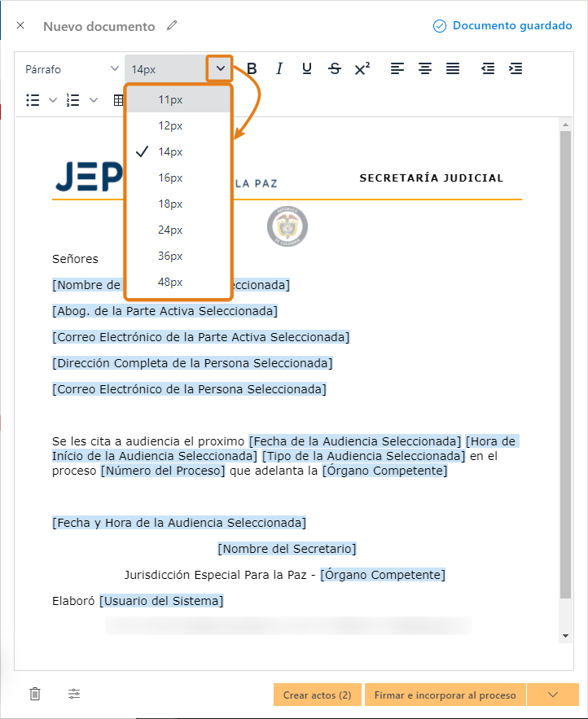Click Número del Proceso placeholder
Viewport: 588px width, 719px height.
163,471
